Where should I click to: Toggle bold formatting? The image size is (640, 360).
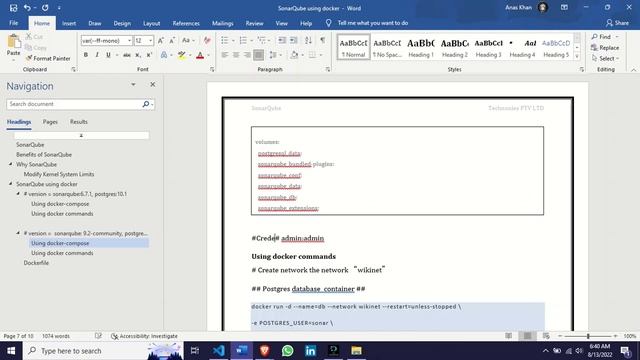(86, 55)
